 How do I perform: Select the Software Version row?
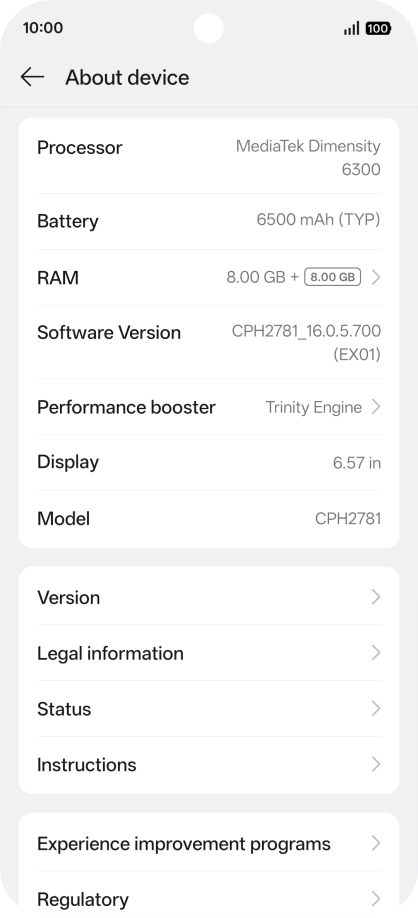(209, 342)
